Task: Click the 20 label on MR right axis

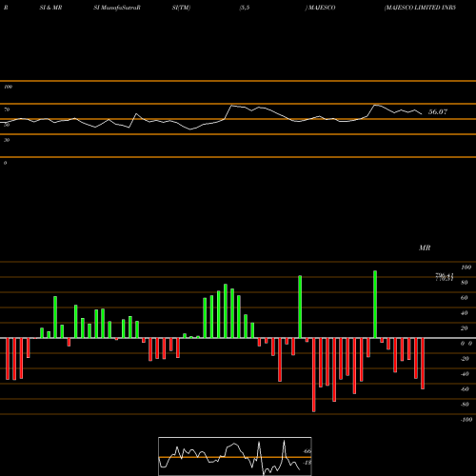Action: tap(465, 328)
